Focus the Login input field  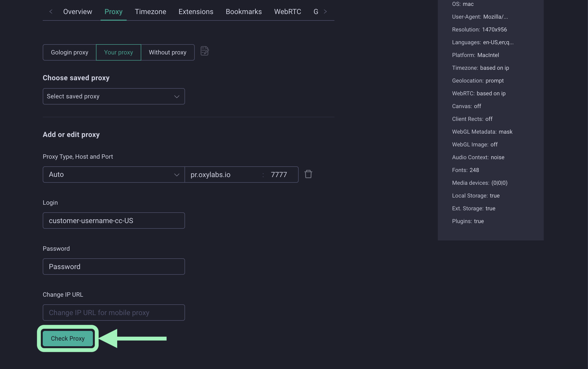tap(114, 221)
